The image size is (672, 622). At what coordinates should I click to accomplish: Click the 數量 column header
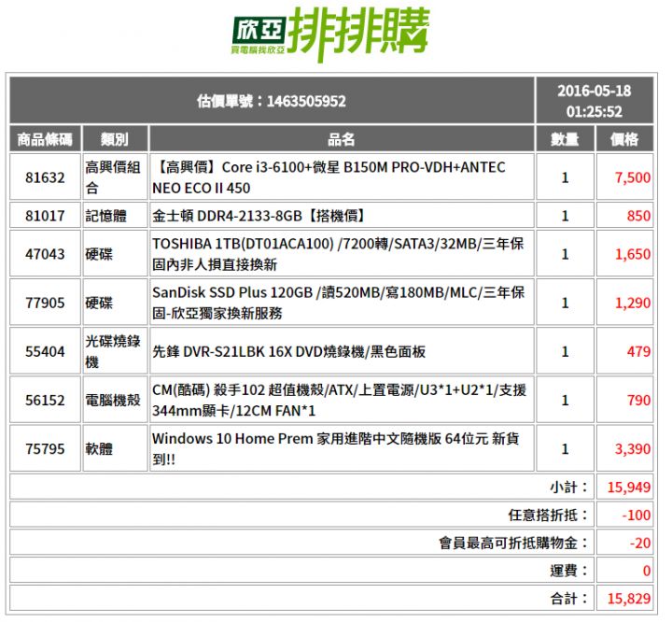565,139
